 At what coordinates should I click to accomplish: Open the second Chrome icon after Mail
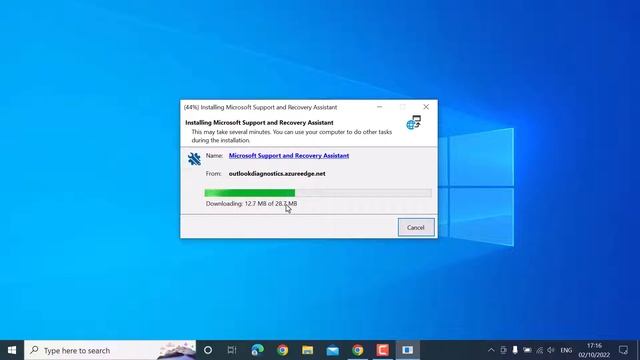click(x=358, y=350)
